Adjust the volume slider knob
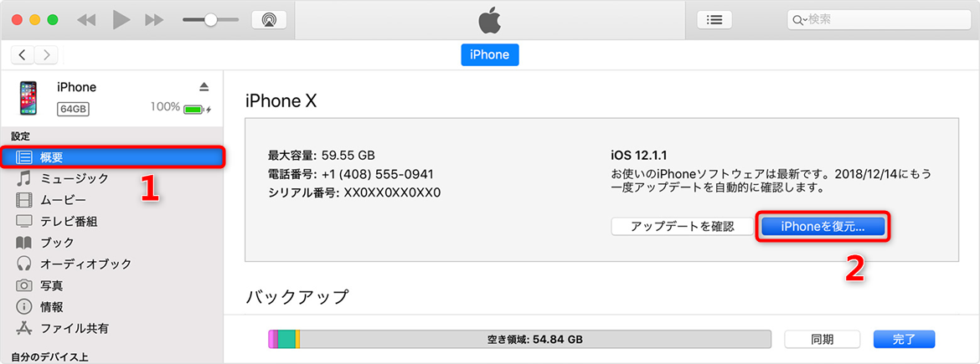The width and height of the screenshot is (980, 364). [x=210, y=20]
